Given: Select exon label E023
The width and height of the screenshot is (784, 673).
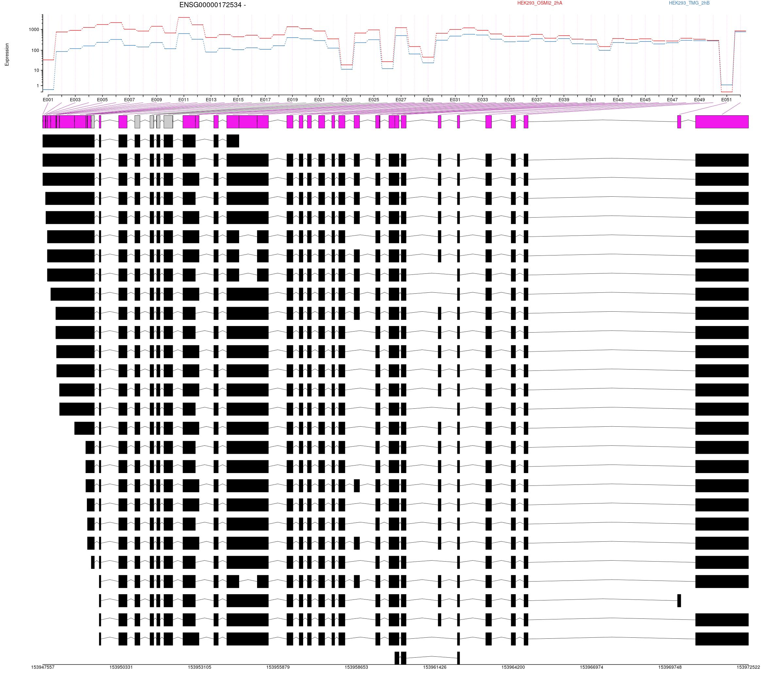Looking at the screenshot, I should point(347,100).
